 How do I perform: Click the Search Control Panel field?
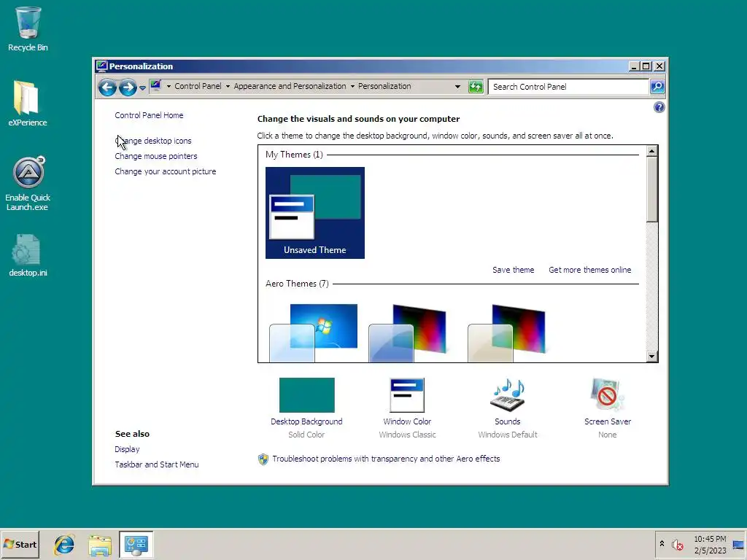coord(569,87)
